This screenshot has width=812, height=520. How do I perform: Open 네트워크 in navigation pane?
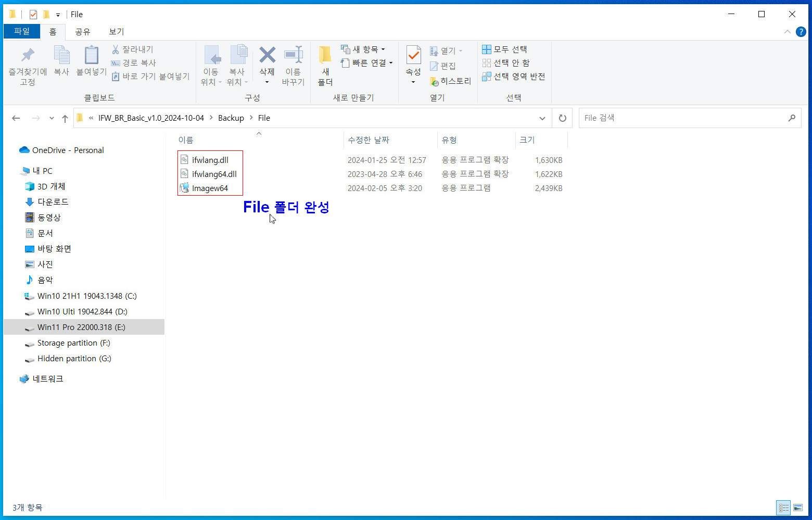[47, 379]
